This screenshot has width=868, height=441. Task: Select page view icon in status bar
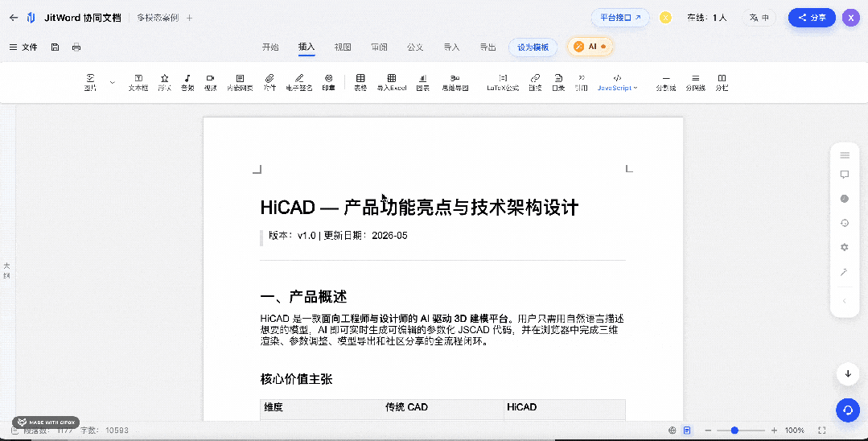(687, 431)
